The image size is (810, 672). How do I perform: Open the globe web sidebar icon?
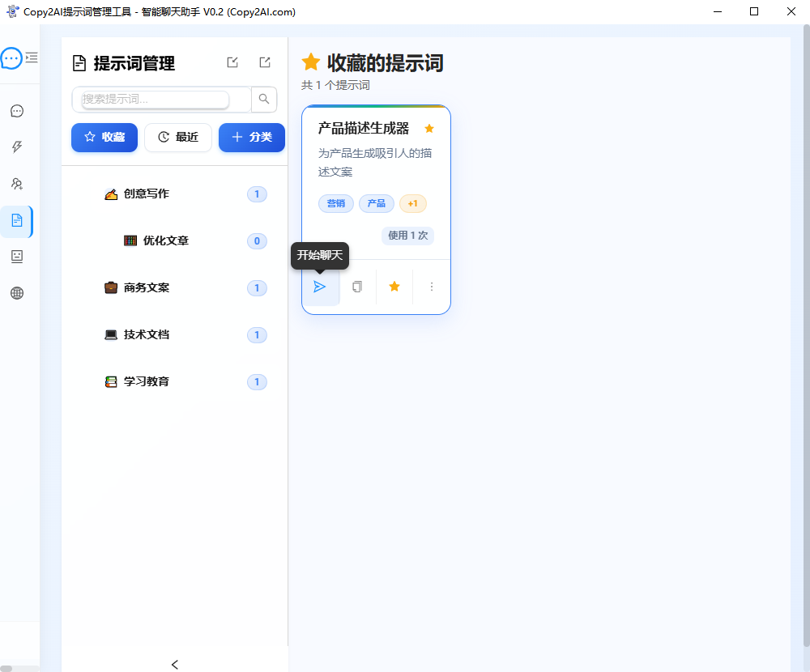17,293
